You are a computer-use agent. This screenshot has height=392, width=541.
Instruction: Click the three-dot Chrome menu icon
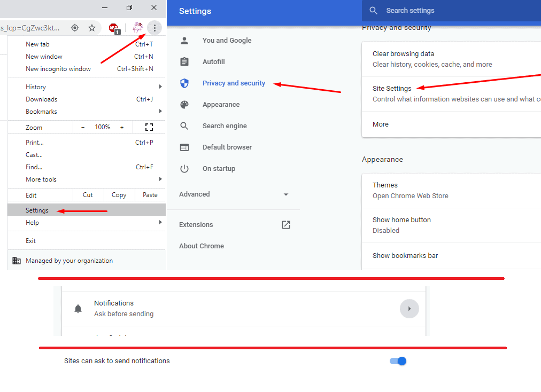[x=154, y=28]
